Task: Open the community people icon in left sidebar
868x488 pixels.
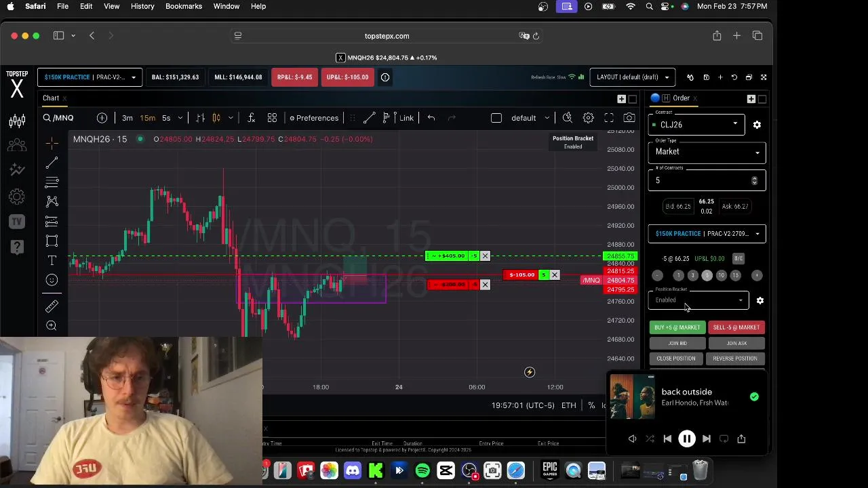Action: pos(17,145)
